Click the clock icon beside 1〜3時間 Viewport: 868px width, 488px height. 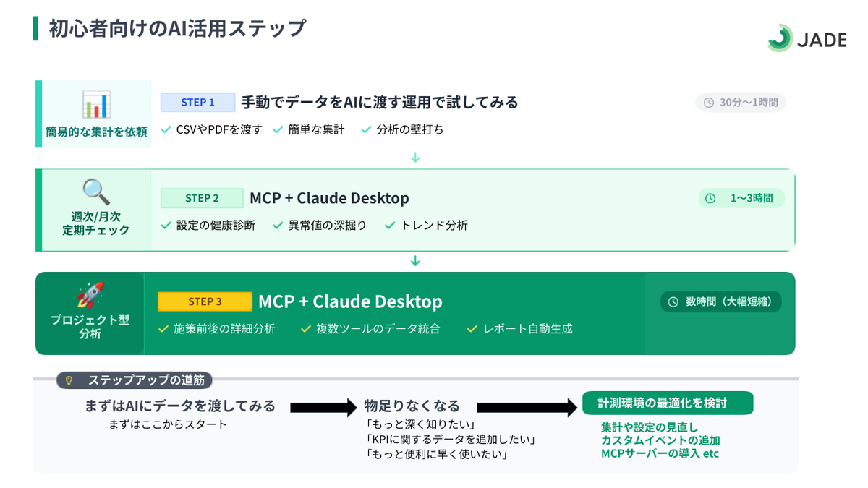(710, 198)
